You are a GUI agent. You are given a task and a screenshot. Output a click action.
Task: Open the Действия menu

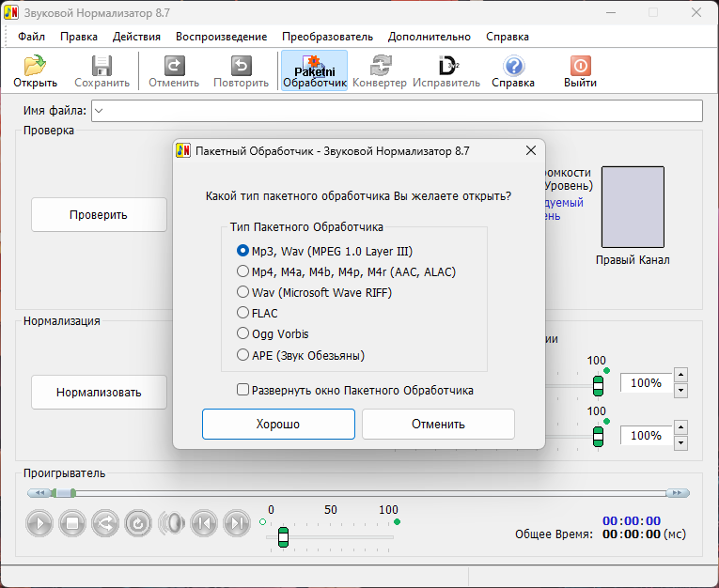pos(136,37)
